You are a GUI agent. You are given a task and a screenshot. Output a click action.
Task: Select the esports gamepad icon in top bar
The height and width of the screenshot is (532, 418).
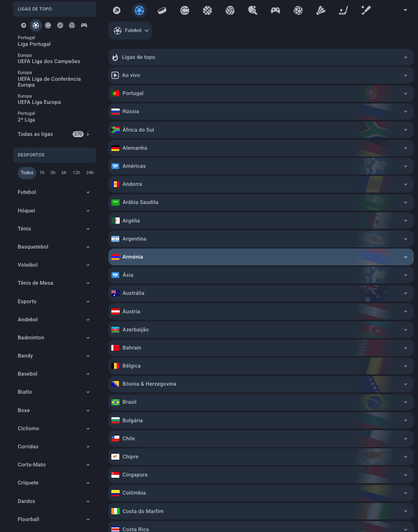click(x=276, y=11)
